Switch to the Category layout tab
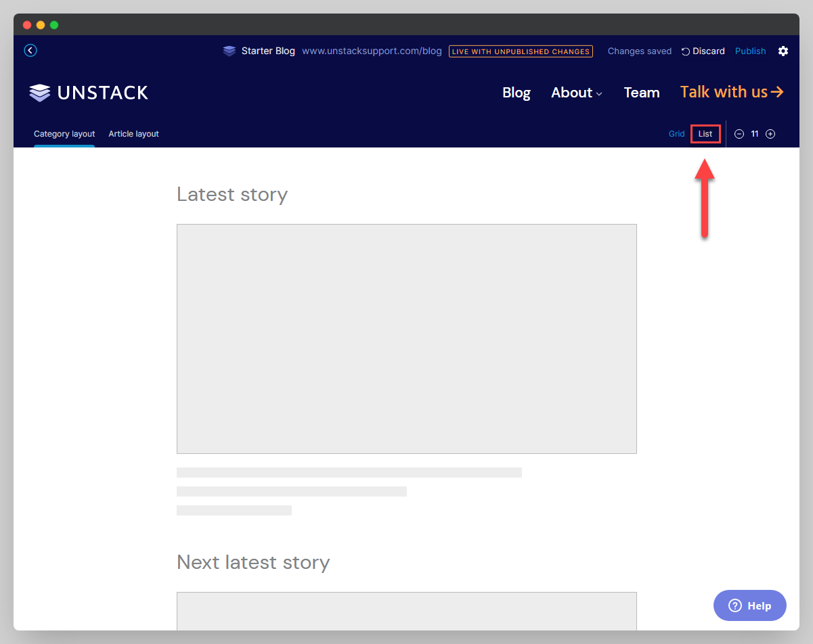The width and height of the screenshot is (813, 644). click(64, 134)
